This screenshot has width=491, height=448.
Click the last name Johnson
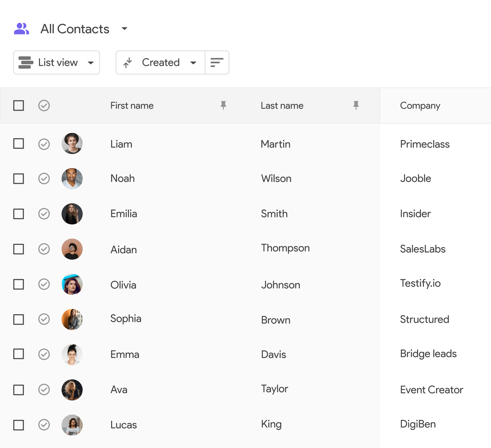(x=281, y=285)
